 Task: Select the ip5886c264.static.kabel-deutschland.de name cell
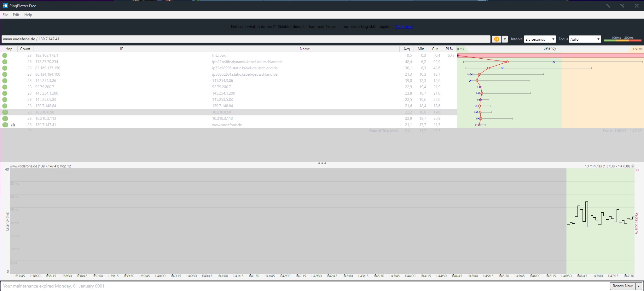245,74
